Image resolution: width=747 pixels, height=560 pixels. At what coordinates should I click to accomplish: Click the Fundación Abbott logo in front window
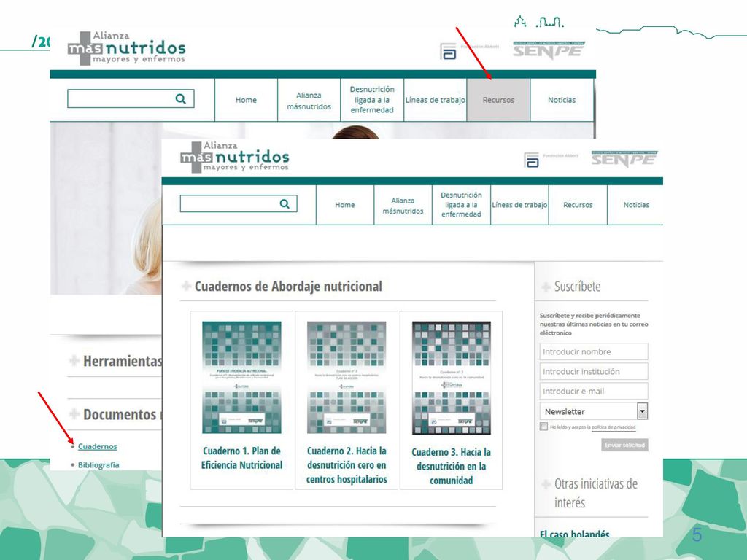551,160
